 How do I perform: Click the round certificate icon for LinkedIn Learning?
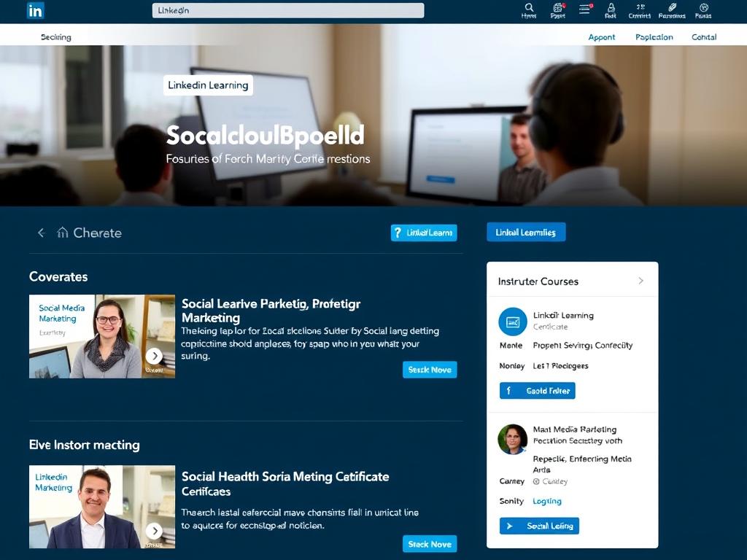point(513,322)
